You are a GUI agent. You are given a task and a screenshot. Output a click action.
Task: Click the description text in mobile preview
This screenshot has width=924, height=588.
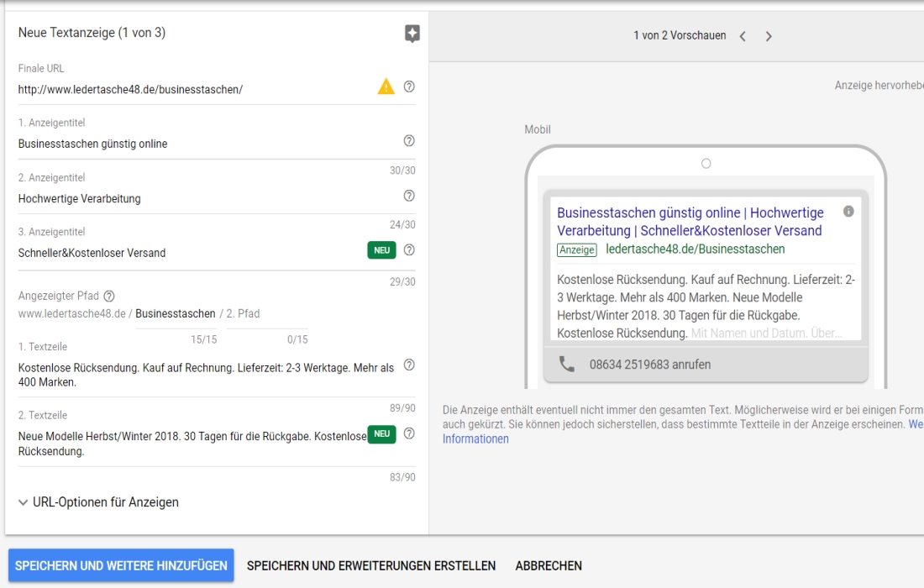pyautogui.click(x=706, y=307)
